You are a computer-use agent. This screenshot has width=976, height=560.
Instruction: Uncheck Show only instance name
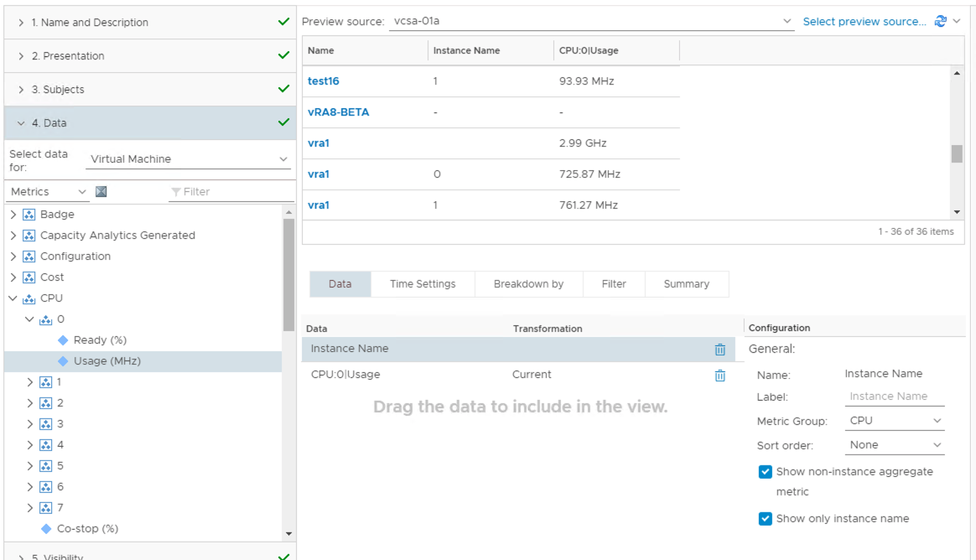tap(765, 519)
